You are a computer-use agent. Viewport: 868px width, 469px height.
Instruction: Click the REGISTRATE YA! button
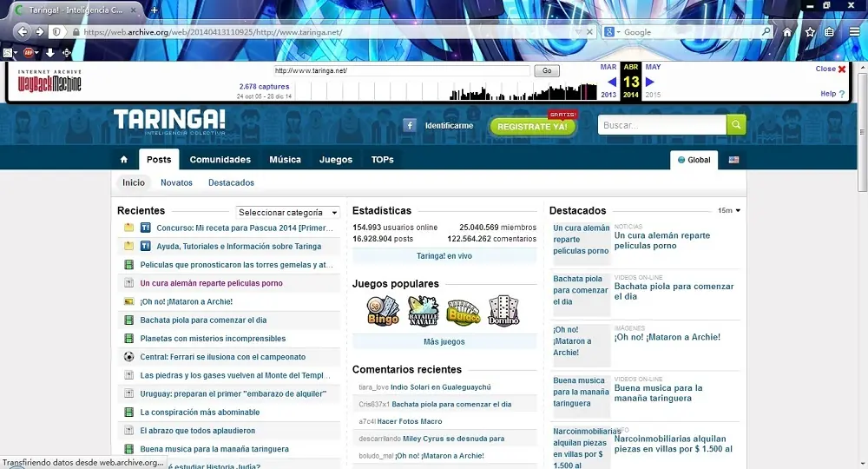pos(532,126)
